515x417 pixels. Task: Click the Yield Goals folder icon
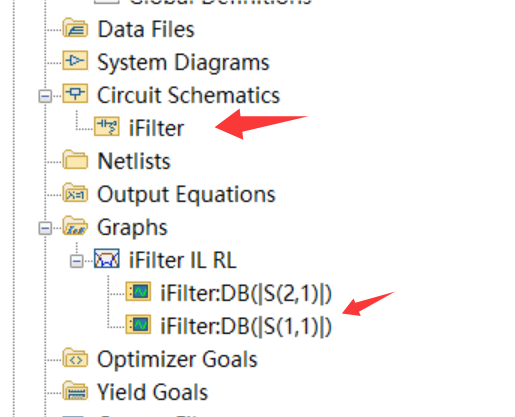click(75, 390)
